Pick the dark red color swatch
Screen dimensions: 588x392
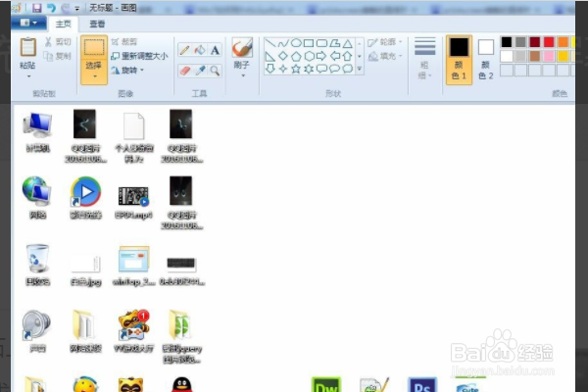(535, 42)
